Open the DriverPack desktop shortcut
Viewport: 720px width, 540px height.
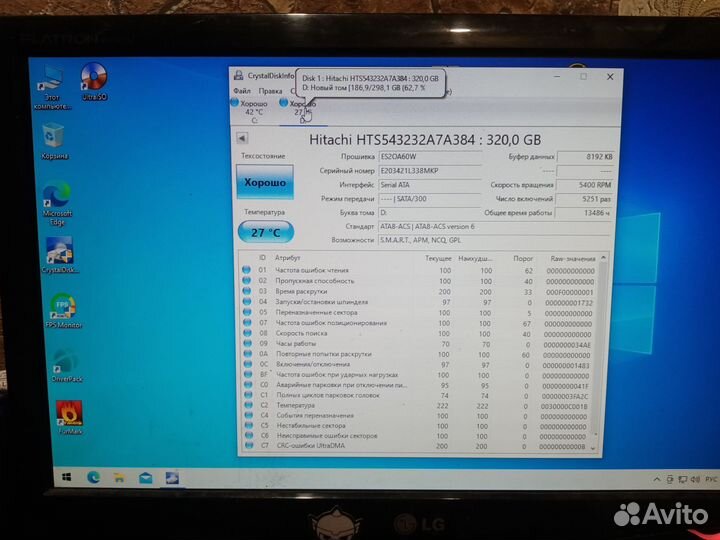click(x=65, y=362)
